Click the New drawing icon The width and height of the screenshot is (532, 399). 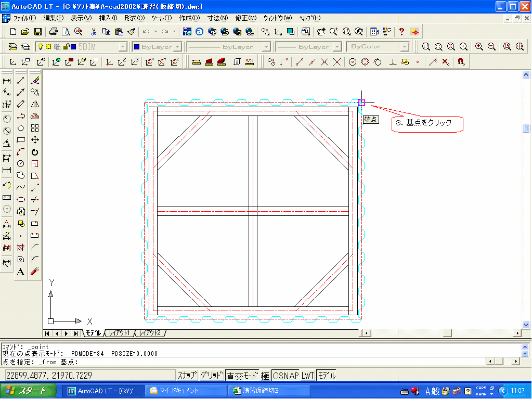[x=13, y=32]
